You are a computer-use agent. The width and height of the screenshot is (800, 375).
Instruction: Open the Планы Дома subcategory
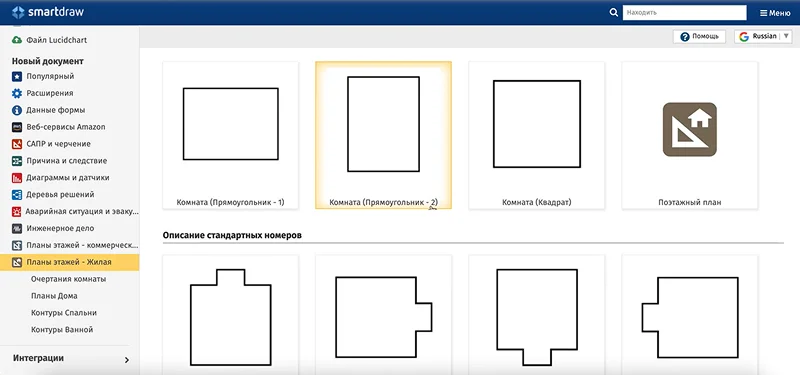54,296
